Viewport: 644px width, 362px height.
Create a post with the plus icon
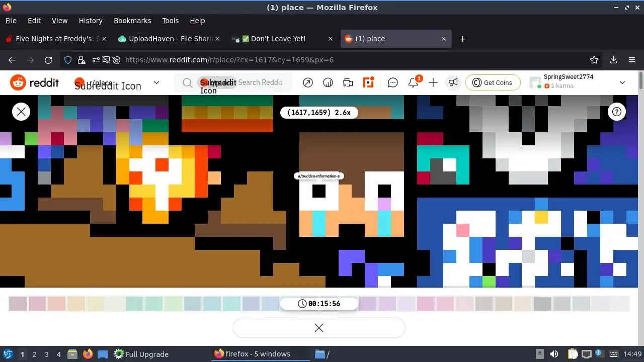coord(433,82)
